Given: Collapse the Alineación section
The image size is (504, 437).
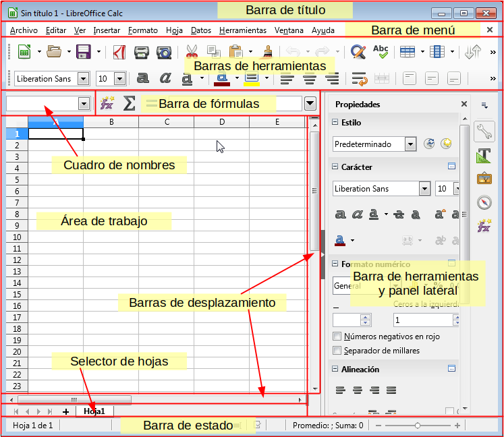Looking at the screenshot, I should point(335,369).
